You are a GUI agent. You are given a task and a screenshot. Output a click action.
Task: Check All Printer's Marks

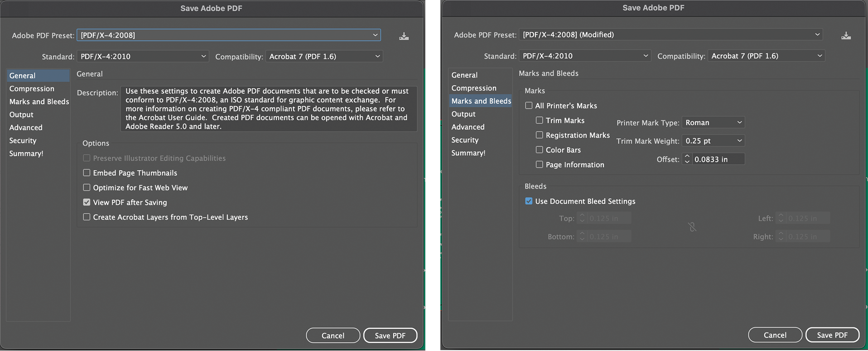click(x=529, y=106)
